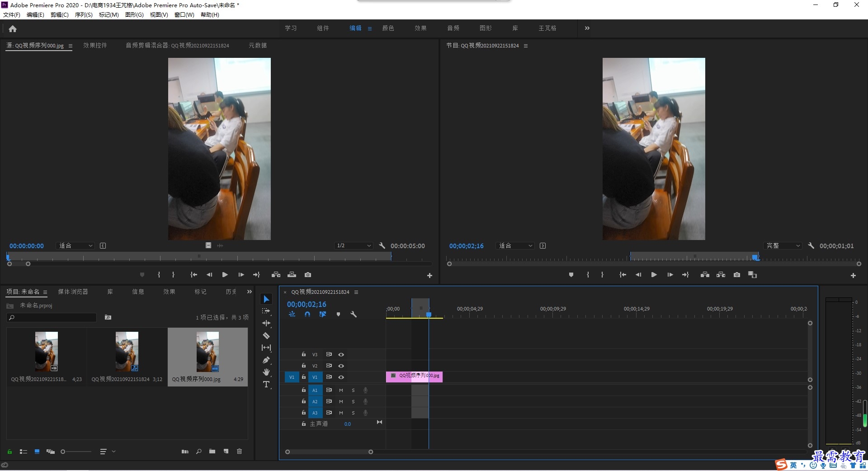Open Program monitor panel menu
Image resolution: width=868 pixels, height=471 pixels.
point(526,46)
